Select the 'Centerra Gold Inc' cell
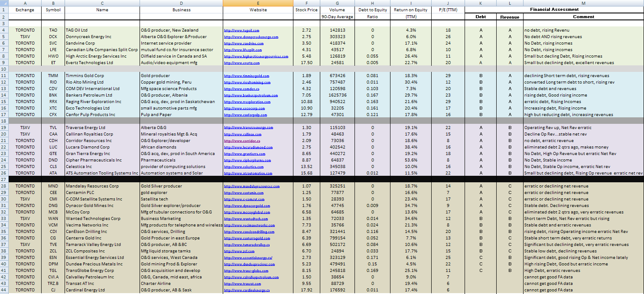644x294 pixels. tap(102, 238)
